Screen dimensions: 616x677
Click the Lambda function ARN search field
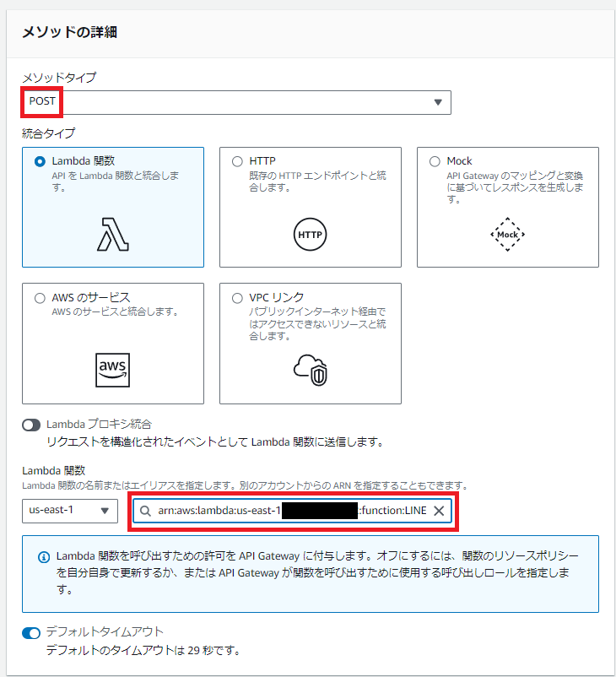pos(292,511)
